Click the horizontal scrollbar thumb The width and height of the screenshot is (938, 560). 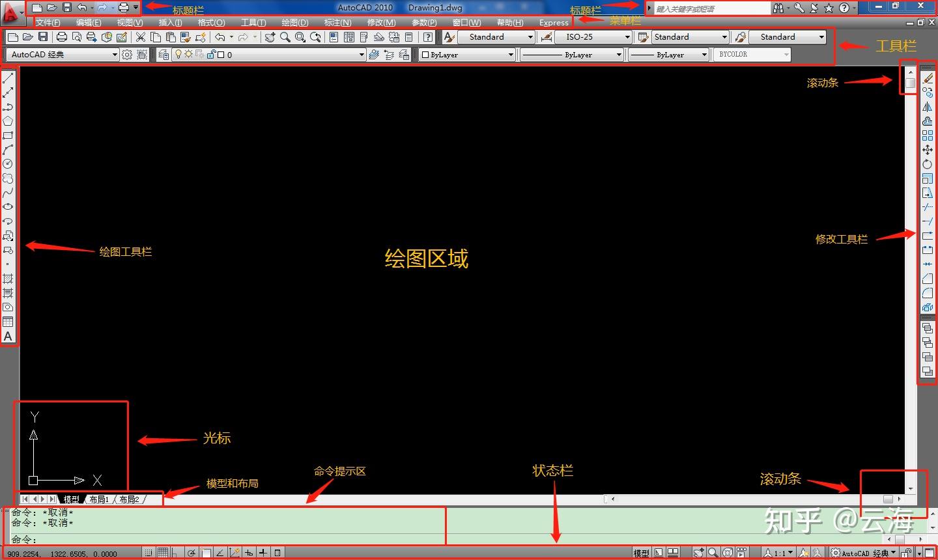point(888,499)
